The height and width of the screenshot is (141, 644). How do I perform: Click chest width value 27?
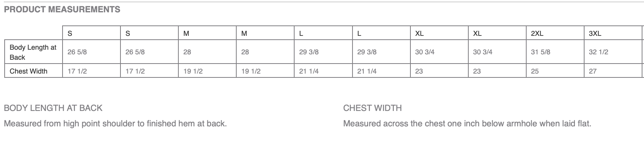(593, 71)
